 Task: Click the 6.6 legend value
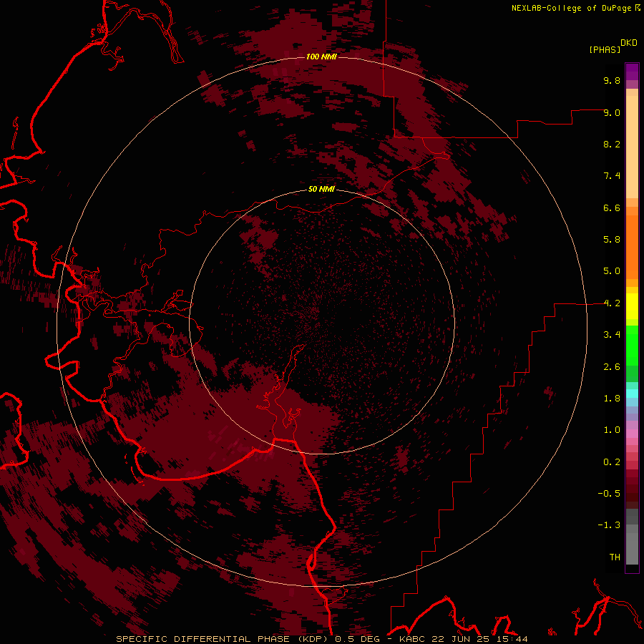(612, 208)
